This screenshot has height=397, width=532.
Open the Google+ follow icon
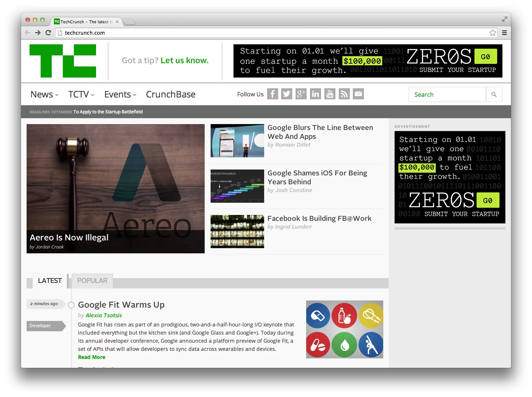pyautogui.click(x=301, y=94)
